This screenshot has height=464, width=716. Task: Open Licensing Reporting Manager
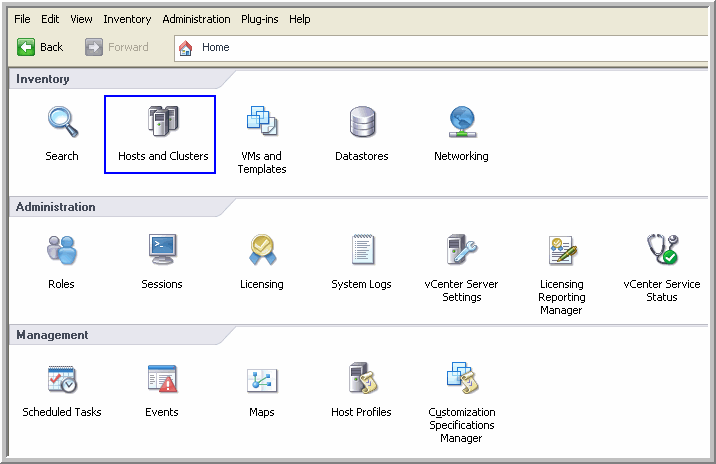coord(561,251)
